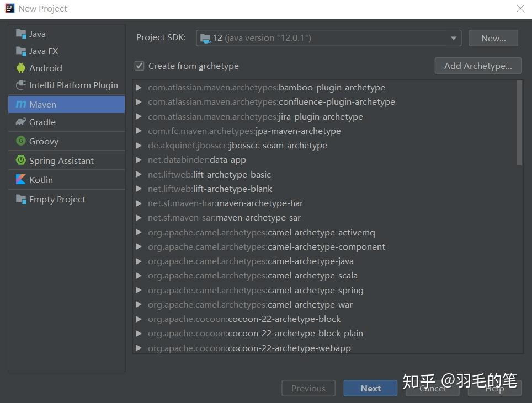
Task: Expand the camel-archetype-spring node arrow
Action: pyautogui.click(x=139, y=290)
